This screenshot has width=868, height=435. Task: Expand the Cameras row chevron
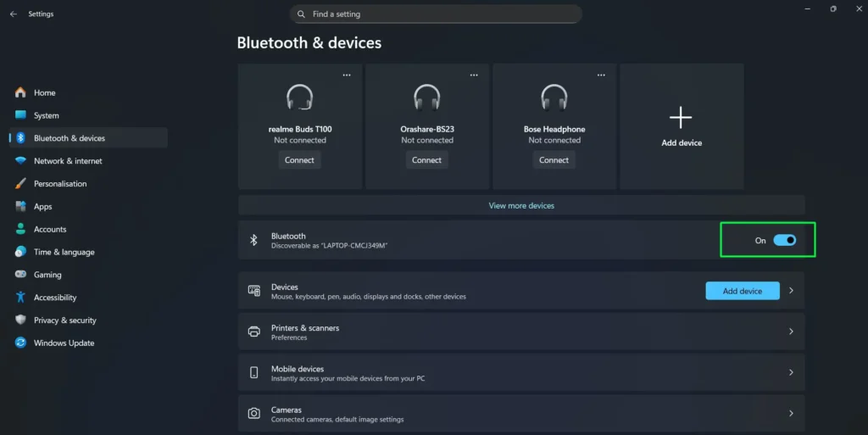[x=791, y=414]
